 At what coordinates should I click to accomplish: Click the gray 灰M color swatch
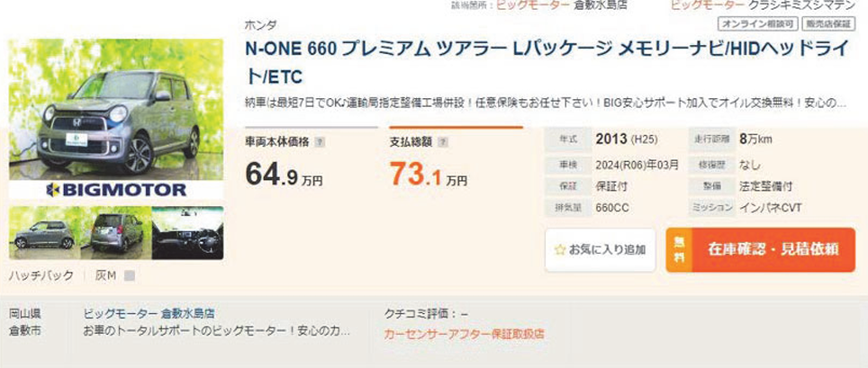(x=129, y=275)
